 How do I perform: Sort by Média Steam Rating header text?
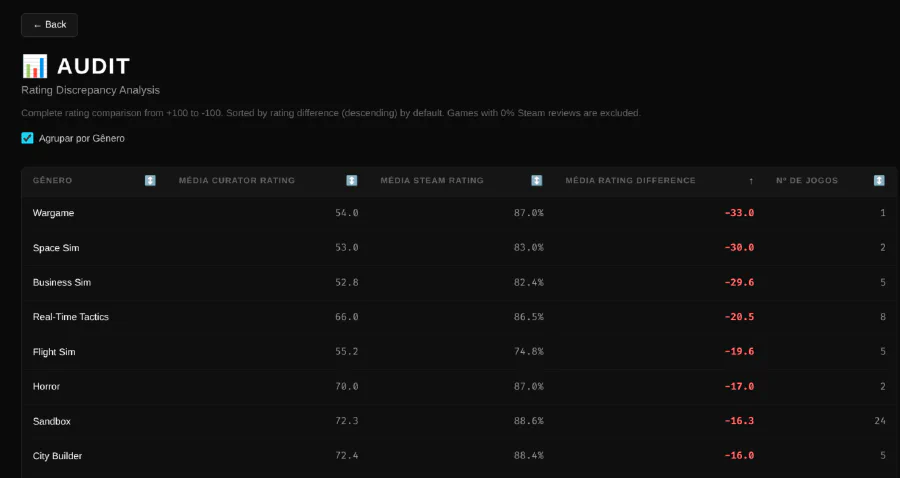[432, 181]
